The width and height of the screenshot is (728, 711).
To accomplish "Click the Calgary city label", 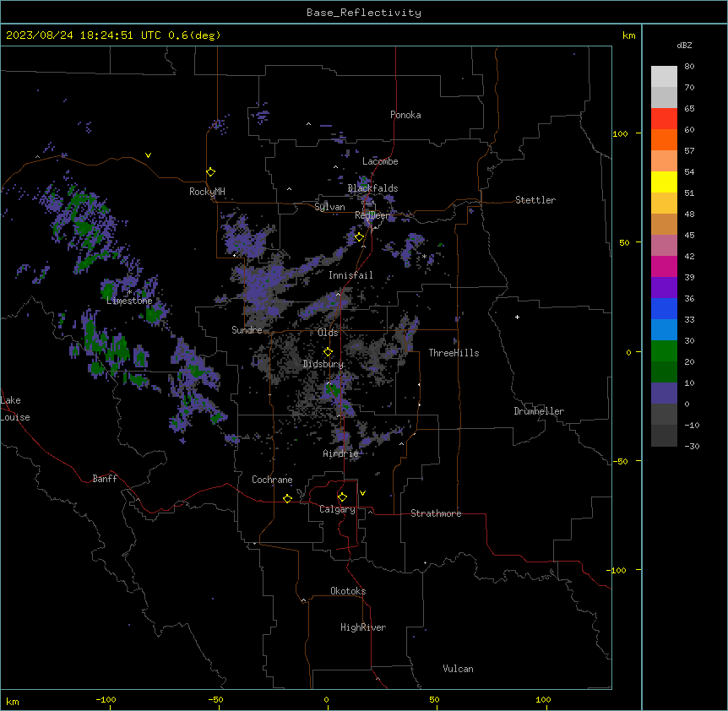I will click(337, 509).
